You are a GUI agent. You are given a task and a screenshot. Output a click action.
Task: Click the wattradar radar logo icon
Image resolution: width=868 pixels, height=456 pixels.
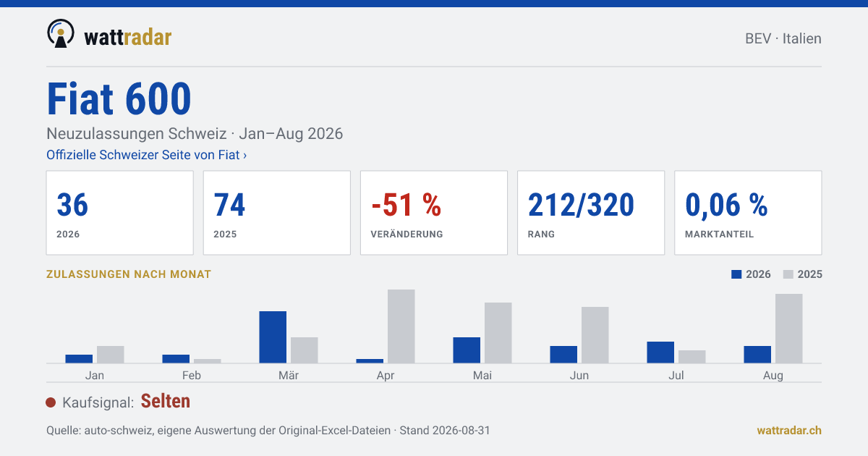point(61,34)
